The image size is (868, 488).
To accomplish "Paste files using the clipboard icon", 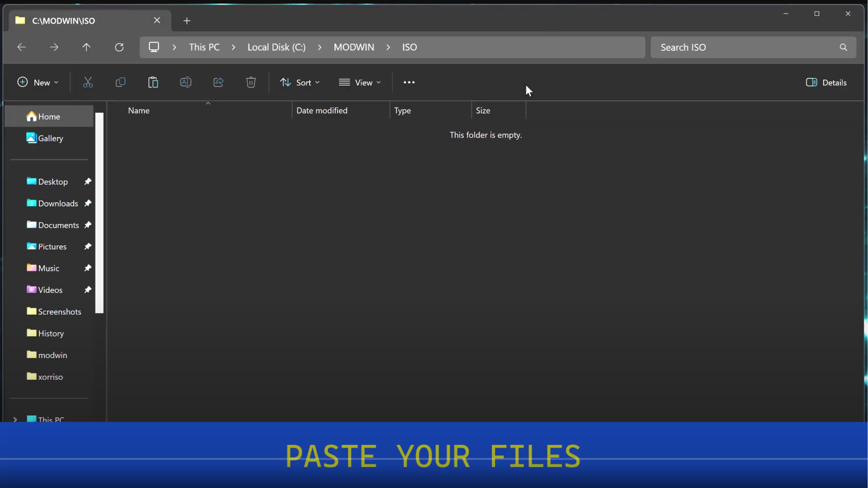I will tap(153, 82).
